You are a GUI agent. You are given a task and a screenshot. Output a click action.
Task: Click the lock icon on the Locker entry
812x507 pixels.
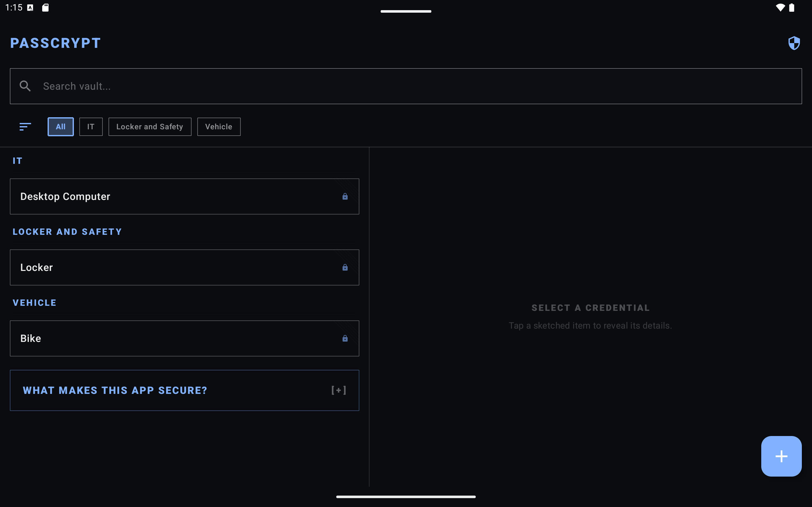pyautogui.click(x=345, y=267)
